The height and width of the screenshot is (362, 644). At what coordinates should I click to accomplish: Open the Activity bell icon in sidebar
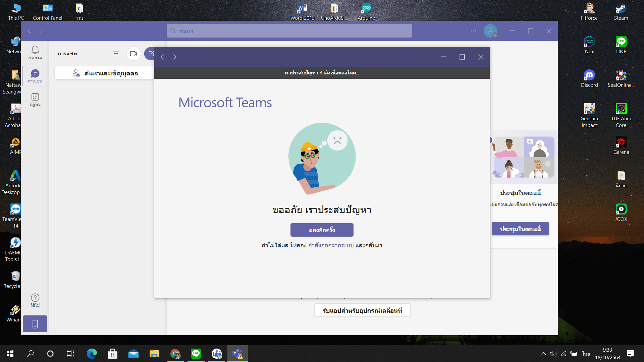(35, 52)
